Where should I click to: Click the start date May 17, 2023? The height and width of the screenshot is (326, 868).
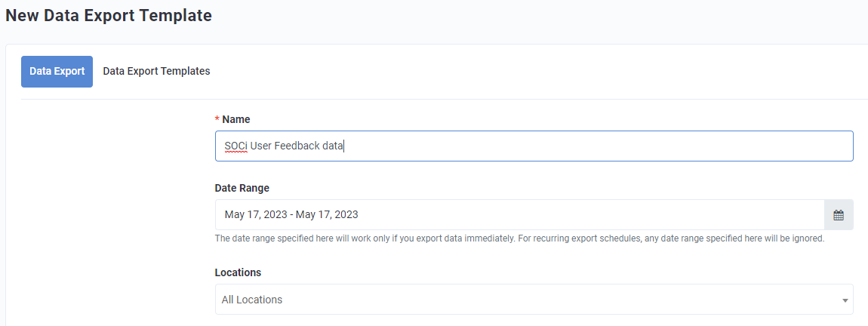pyautogui.click(x=255, y=215)
